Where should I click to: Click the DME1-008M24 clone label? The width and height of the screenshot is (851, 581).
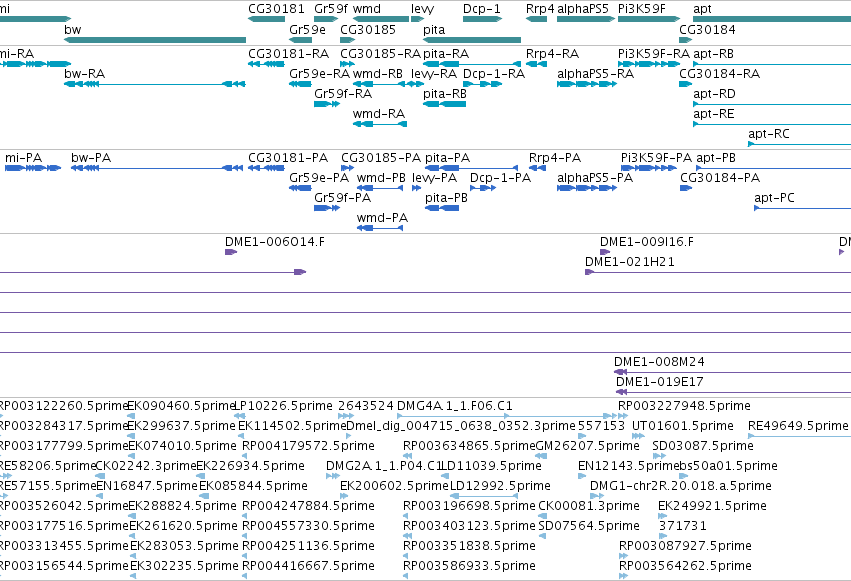click(x=659, y=362)
